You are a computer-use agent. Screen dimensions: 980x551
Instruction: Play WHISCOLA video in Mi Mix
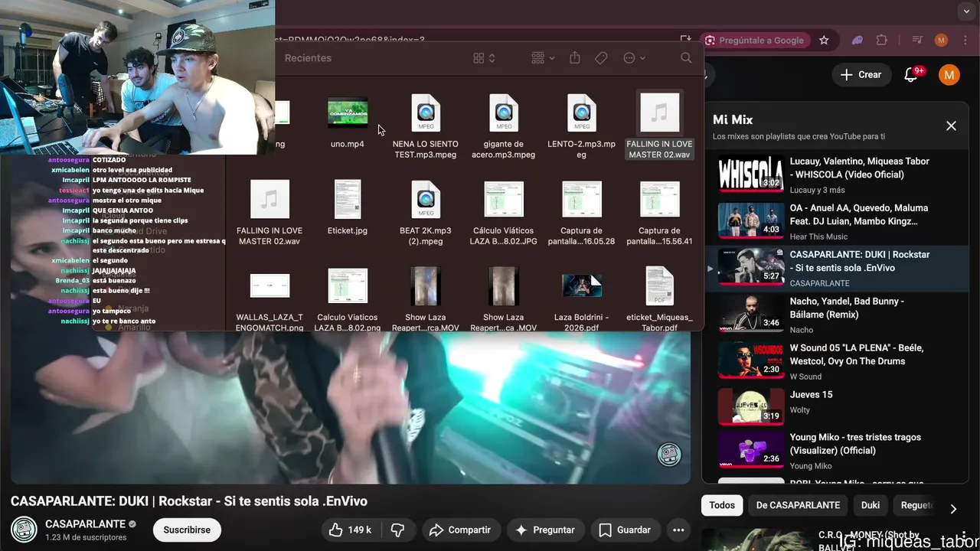click(751, 174)
